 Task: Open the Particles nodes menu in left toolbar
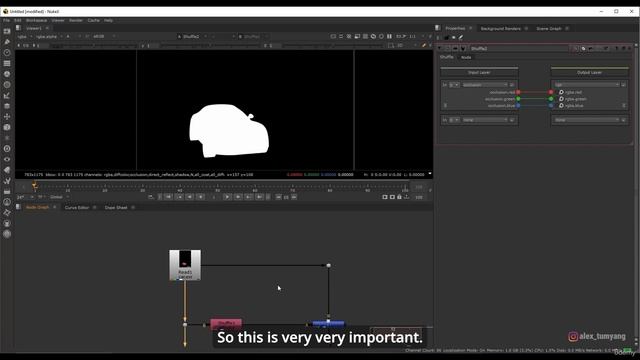point(7,138)
